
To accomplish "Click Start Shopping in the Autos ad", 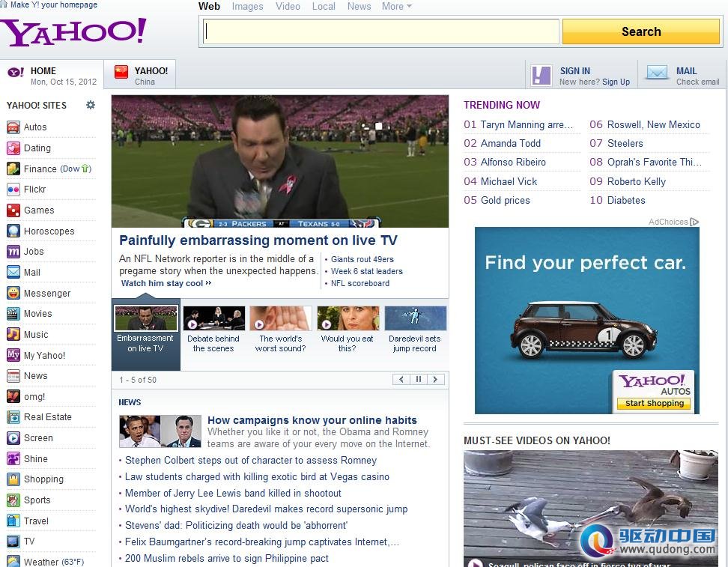I will (x=654, y=403).
